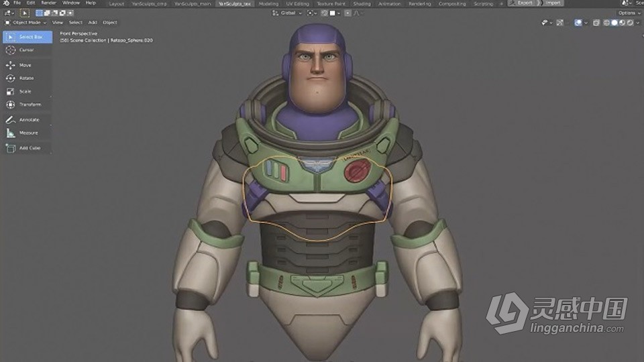This screenshot has width=644, height=362.
Task: Set selection mode to extend icon
Action: click(47, 13)
